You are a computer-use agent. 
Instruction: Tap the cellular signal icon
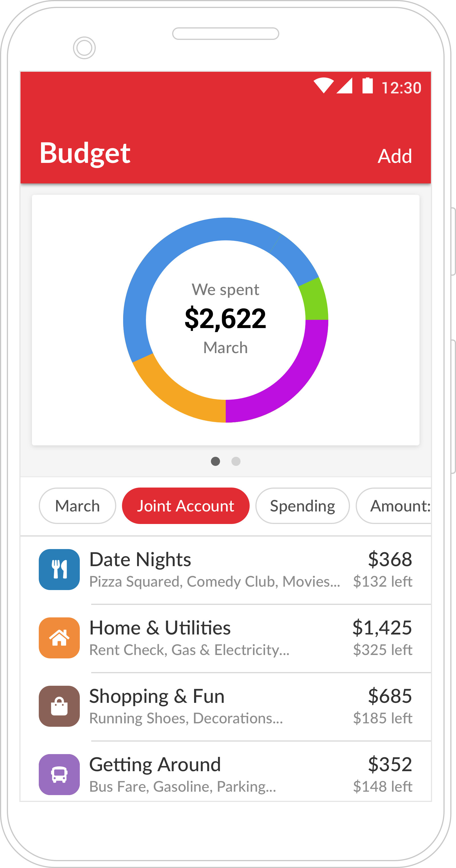tap(345, 86)
